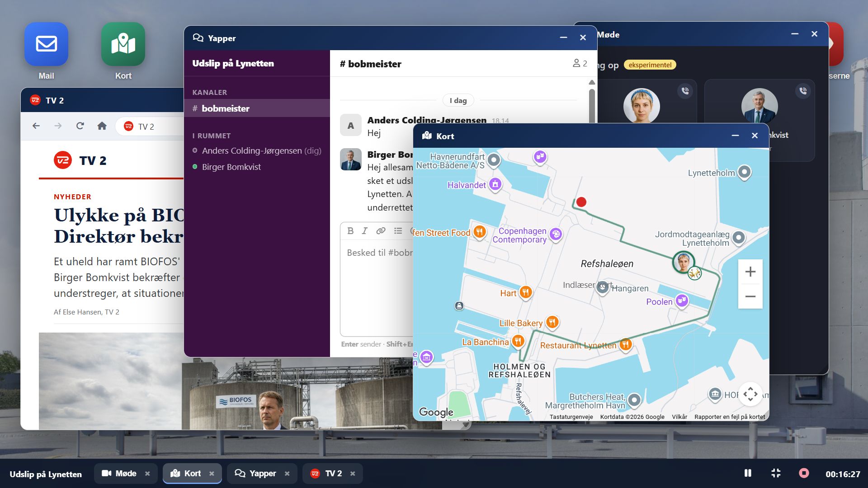The width and height of the screenshot is (868, 488).
Task: Click the woman's avatar in the Møde window
Action: 642,106
